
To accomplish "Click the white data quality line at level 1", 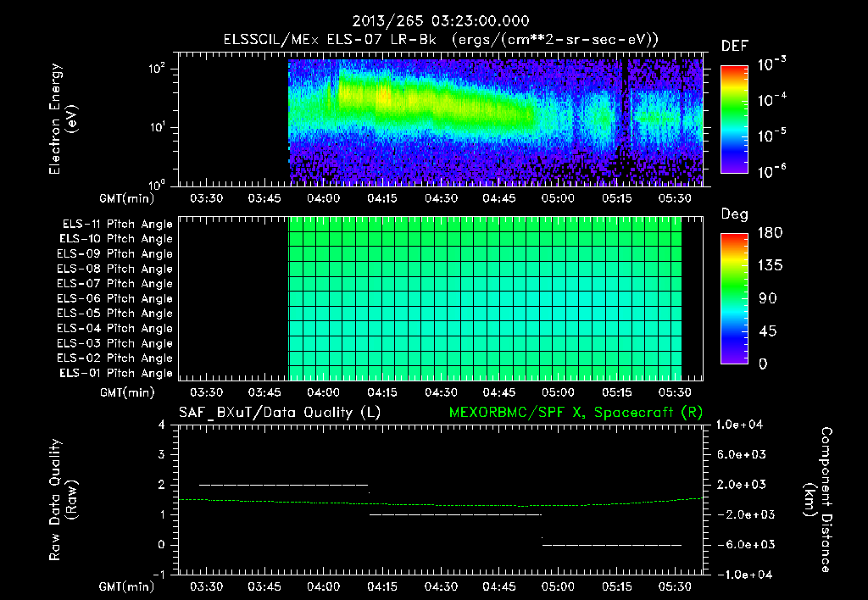I will click(x=455, y=514).
